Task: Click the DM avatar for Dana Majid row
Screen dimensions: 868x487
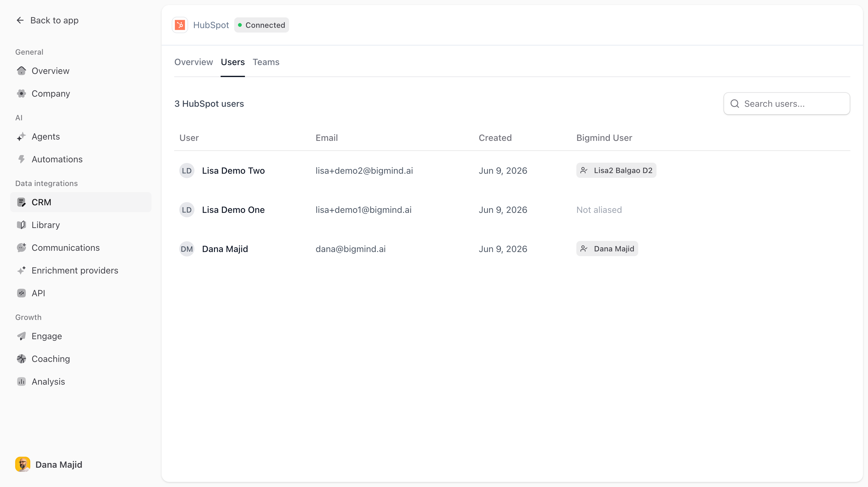Action: [187, 249]
